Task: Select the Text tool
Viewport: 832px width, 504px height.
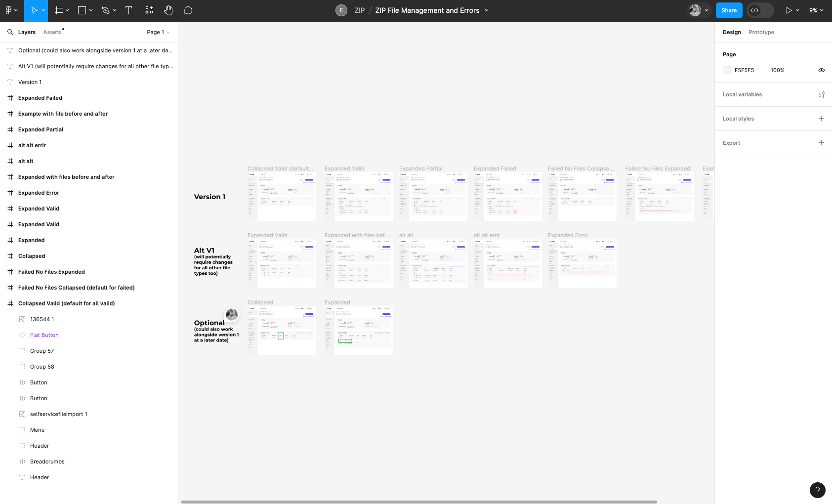Action: [128, 10]
